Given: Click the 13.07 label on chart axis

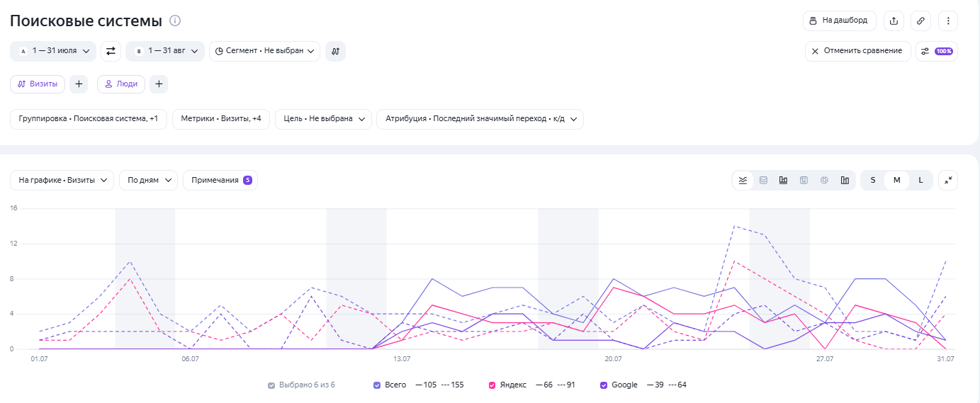Looking at the screenshot, I should coord(402,359).
